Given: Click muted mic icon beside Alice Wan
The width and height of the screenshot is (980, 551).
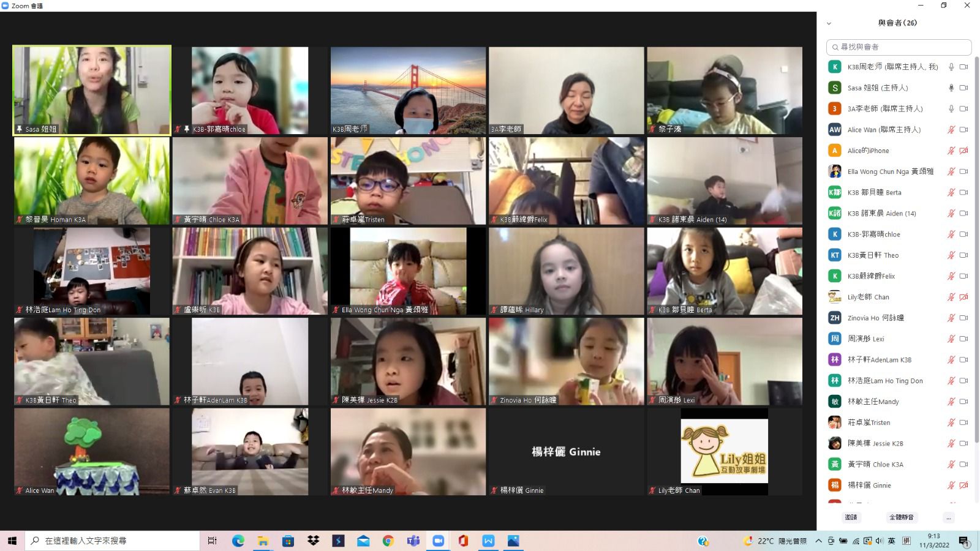Looking at the screenshot, I should (x=951, y=130).
